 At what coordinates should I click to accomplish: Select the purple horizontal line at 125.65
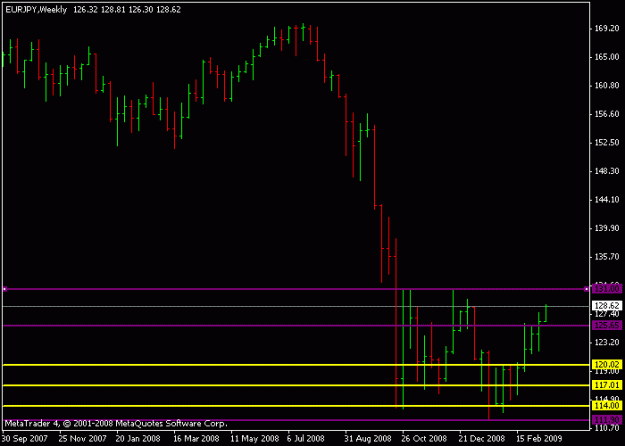[x=295, y=326]
